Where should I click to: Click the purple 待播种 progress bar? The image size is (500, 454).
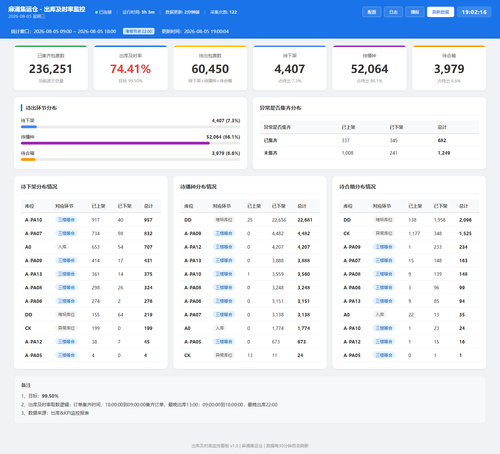(115, 143)
